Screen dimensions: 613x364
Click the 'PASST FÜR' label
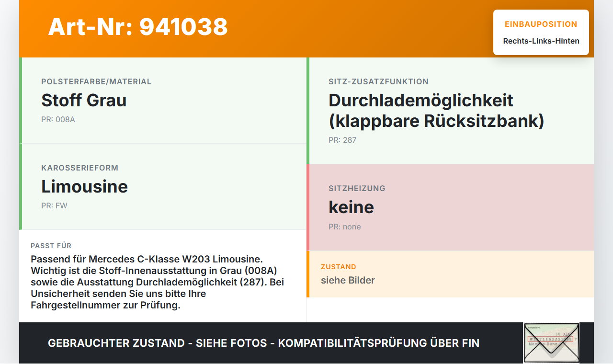pos(51,246)
